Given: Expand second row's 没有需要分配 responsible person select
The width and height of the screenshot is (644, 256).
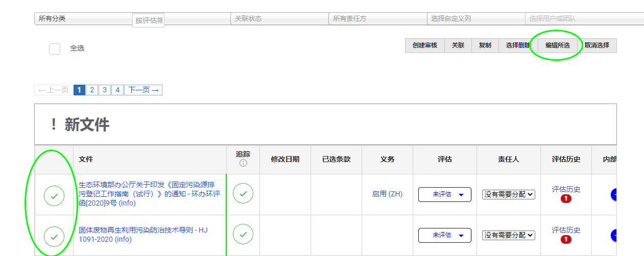Looking at the screenshot, I should pos(508,235).
